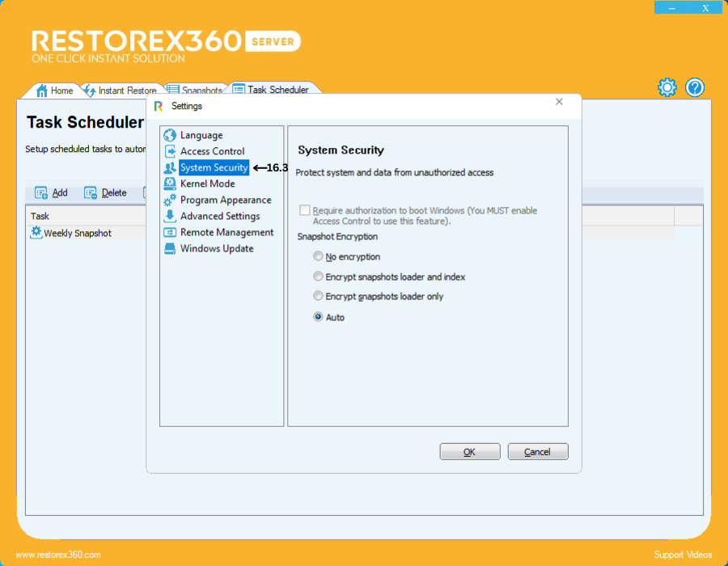
Task: Minimize the RestoreX360 window
Action: (x=672, y=8)
